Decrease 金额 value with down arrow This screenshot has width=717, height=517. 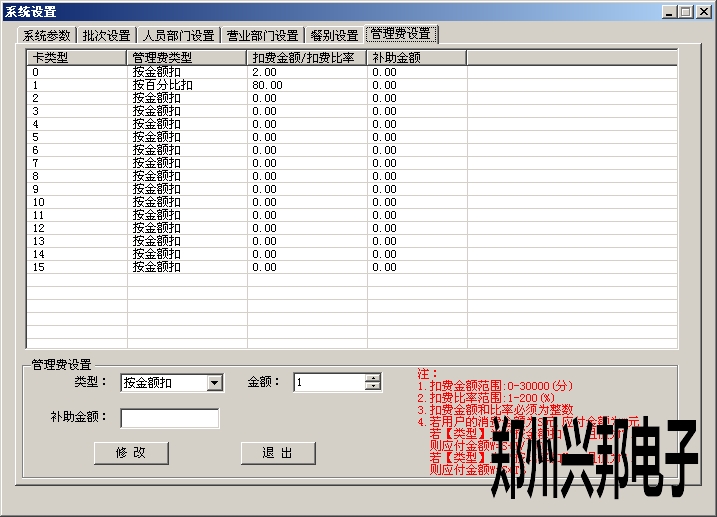coord(373,386)
